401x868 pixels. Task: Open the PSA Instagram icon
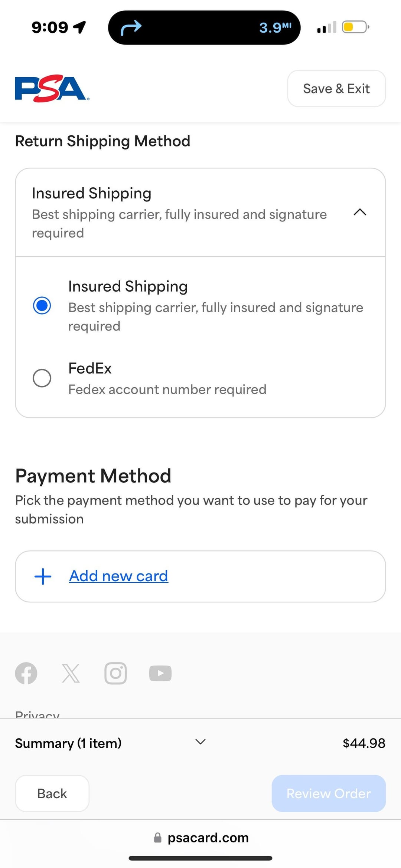pos(115,673)
